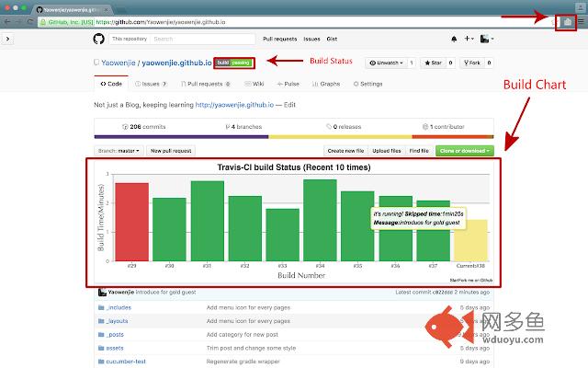The image size is (588, 368).
Task: Open the Branch: master dropdown
Action: 119,151
